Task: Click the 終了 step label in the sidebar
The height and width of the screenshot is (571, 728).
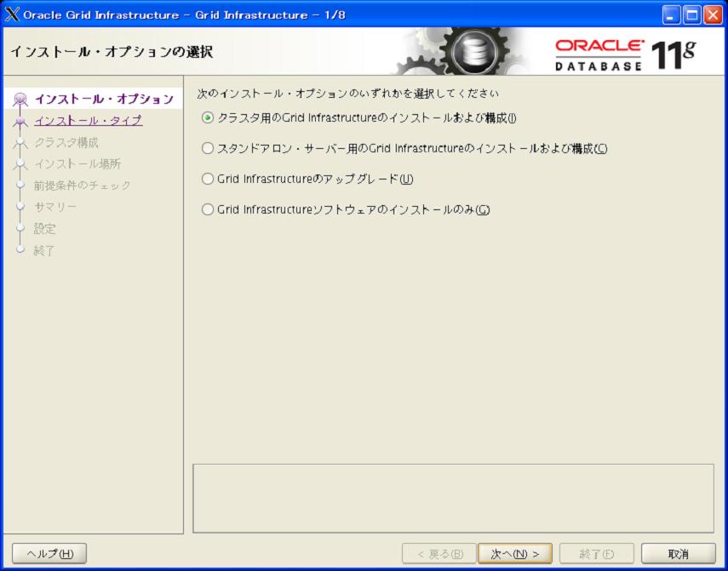Action: click(x=44, y=250)
